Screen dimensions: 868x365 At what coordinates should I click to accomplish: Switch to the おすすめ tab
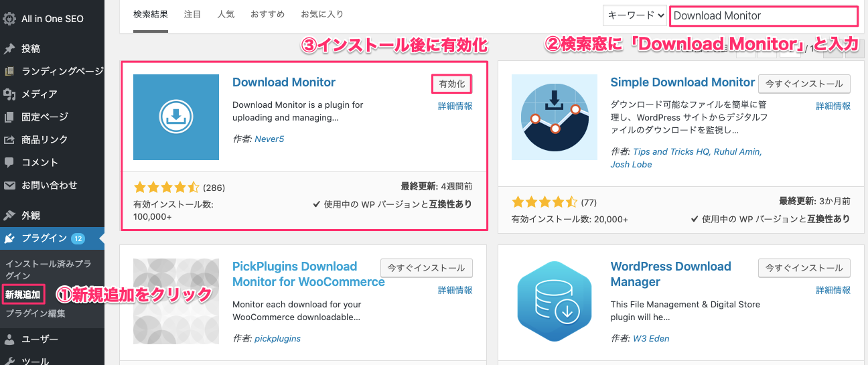(267, 14)
